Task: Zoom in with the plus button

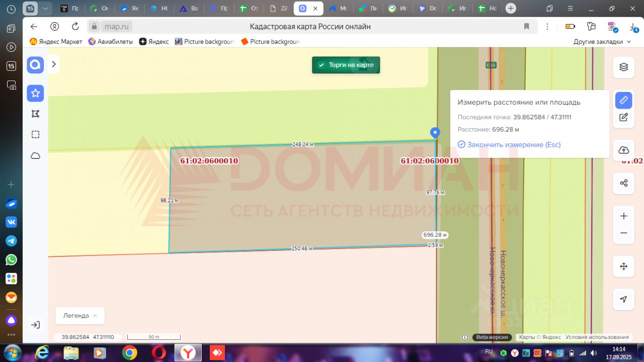Action: click(623, 216)
